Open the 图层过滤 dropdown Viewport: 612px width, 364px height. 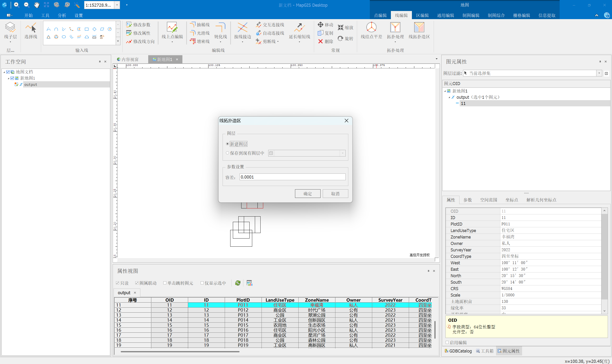(x=599, y=73)
